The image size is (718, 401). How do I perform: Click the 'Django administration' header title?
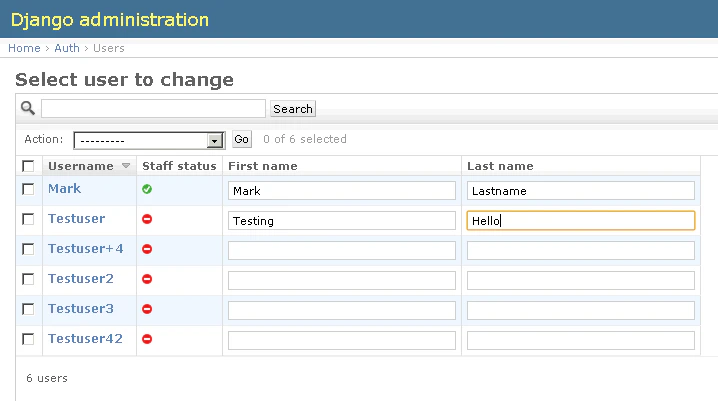tap(109, 20)
